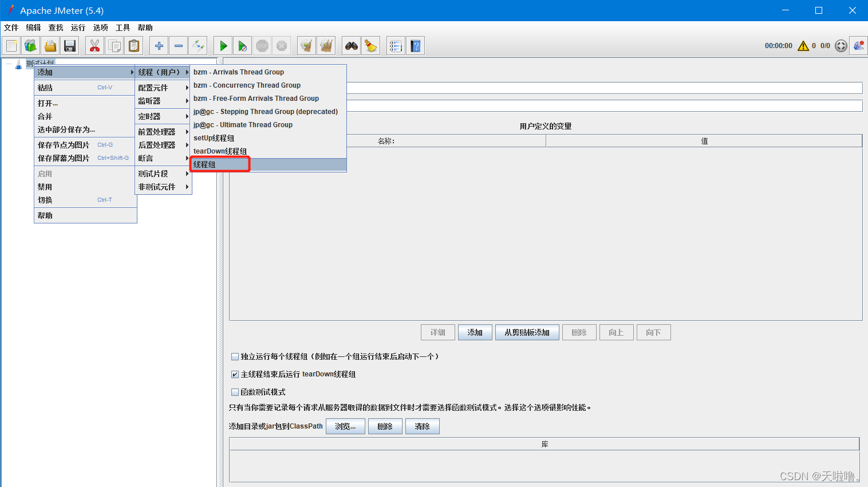Click the Clear results broom-gear icon

pyautogui.click(x=307, y=46)
